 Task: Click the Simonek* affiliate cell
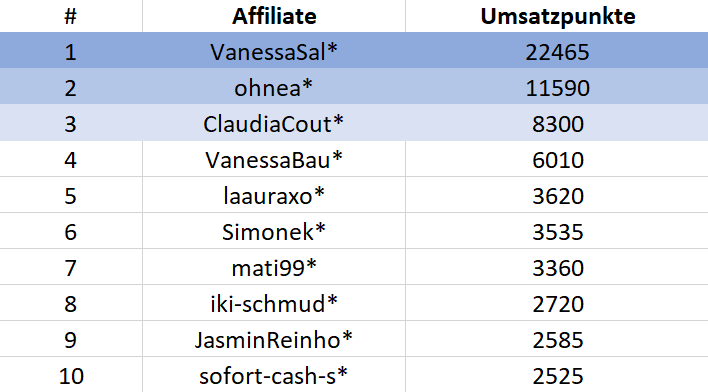point(274,232)
